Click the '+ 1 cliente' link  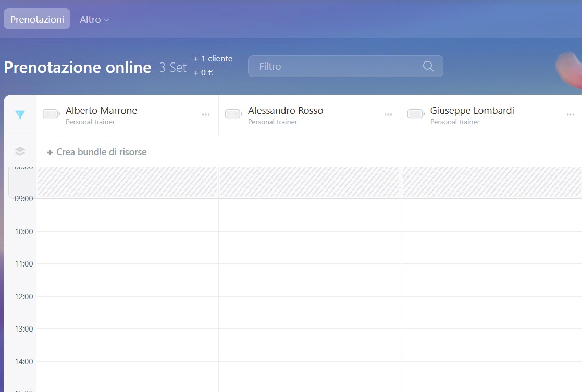click(x=216, y=59)
